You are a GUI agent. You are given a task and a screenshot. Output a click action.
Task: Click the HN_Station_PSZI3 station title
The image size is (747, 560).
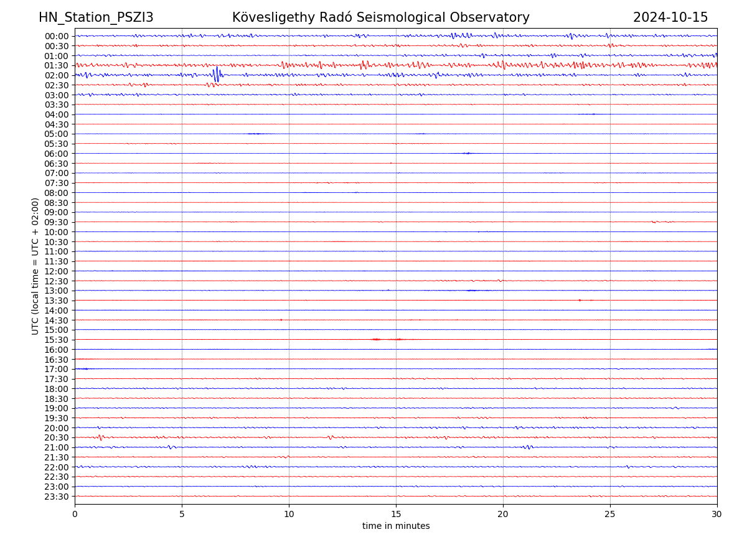(x=96, y=17)
